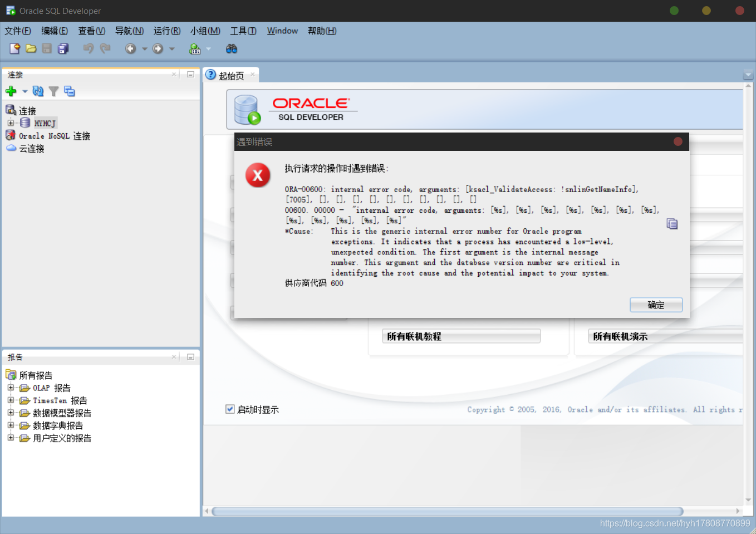Open the 文件(F) menu
This screenshot has width=756, height=534.
(18, 31)
